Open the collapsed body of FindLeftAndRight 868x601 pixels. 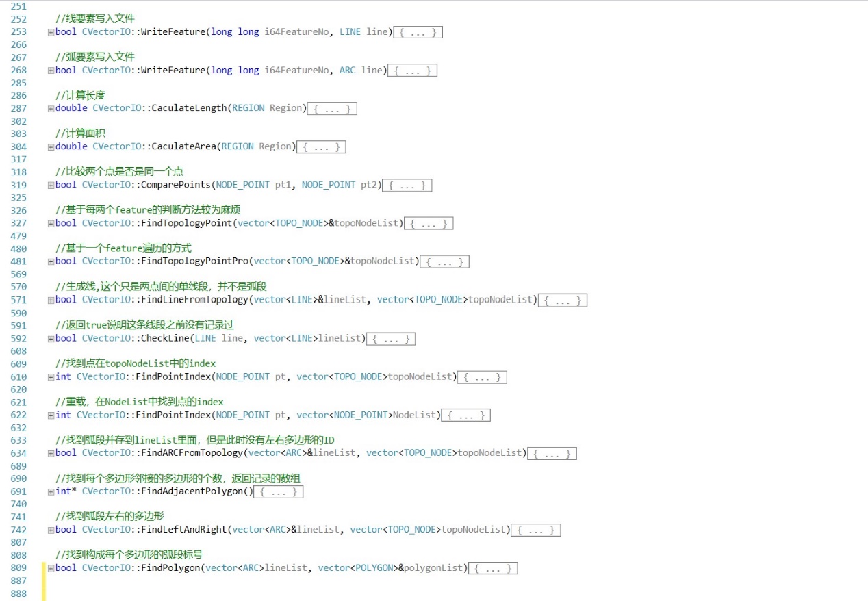[536, 530]
